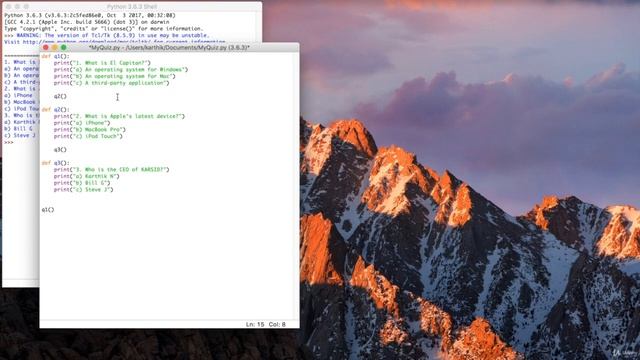Click the 'operating system for Mac' print line
Viewport: 640px width, 360px height.
click(x=114, y=76)
